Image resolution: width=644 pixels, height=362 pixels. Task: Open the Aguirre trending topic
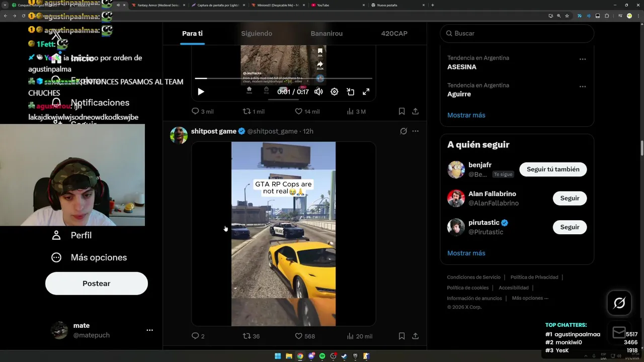459,94
